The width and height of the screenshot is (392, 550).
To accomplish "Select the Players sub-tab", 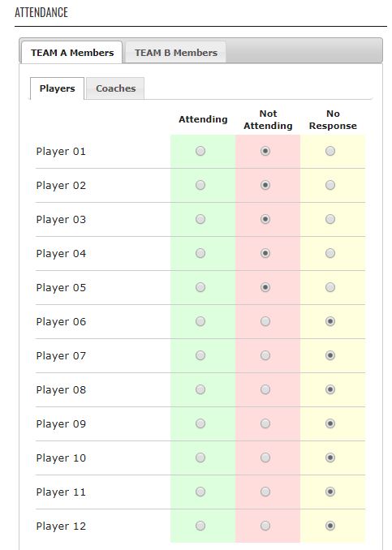I will pyautogui.click(x=57, y=88).
